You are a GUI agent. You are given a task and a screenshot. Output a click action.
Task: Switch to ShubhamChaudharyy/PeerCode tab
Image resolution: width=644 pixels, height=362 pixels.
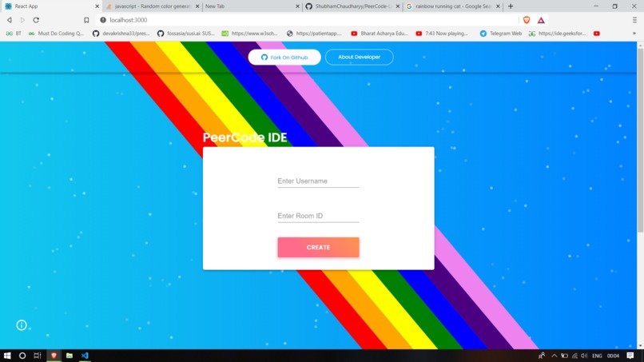[352, 6]
